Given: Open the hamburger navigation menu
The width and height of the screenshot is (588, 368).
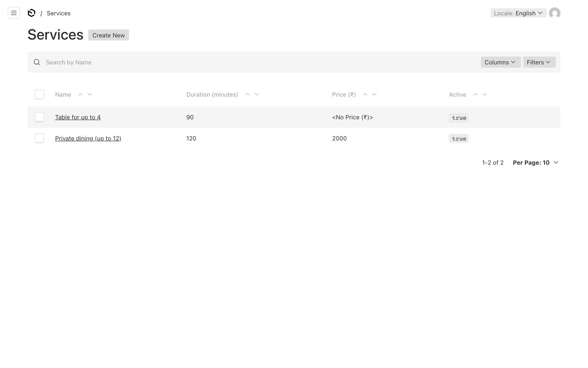Looking at the screenshot, I should click(x=14, y=13).
